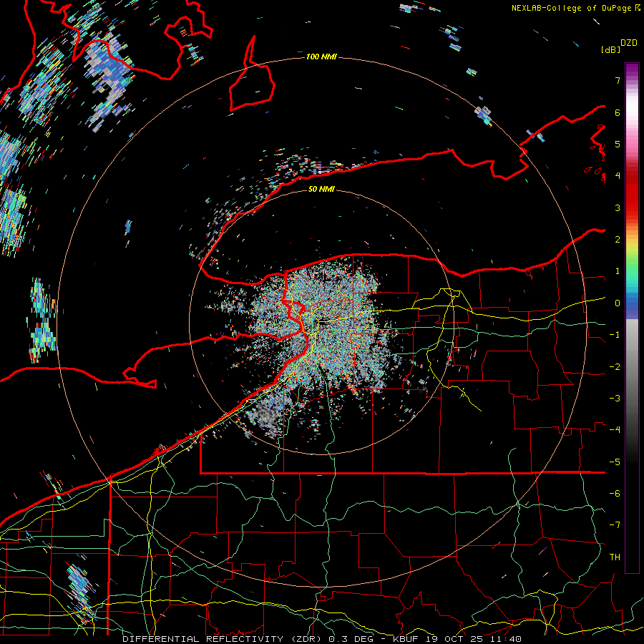Click the 6 value on the color scale

pos(618,112)
